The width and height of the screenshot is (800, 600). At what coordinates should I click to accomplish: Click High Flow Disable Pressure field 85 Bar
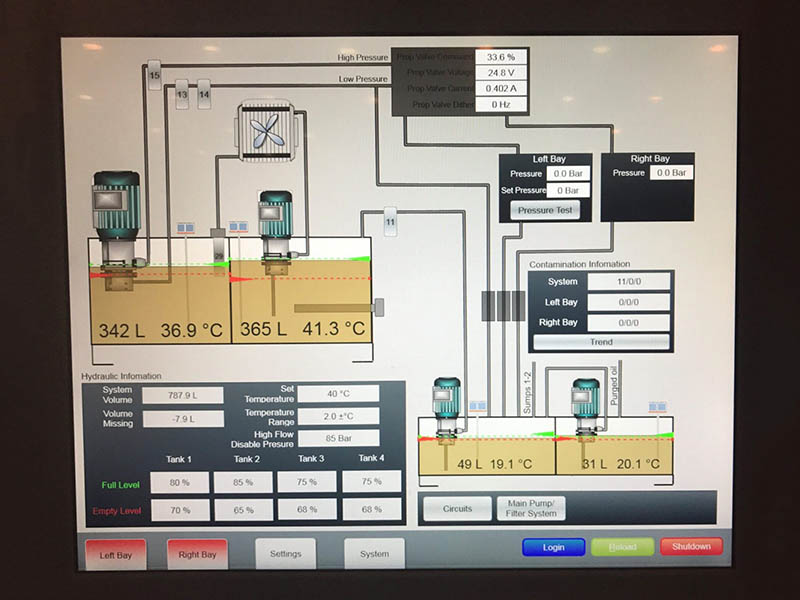pyautogui.click(x=339, y=438)
